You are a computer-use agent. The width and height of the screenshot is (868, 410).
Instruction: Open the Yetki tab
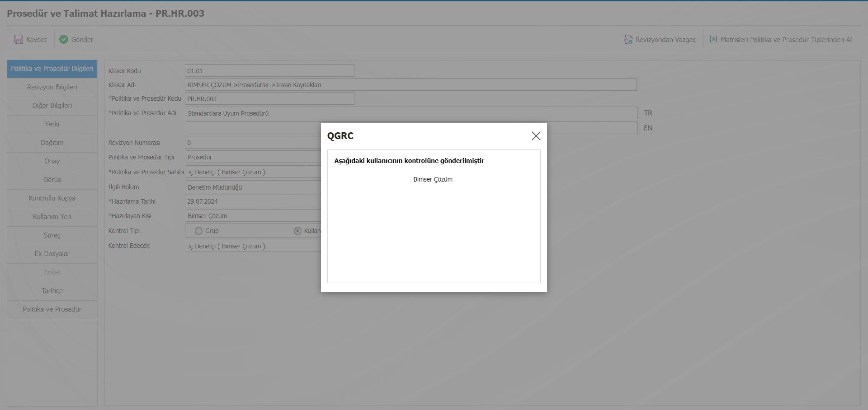[x=52, y=124]
